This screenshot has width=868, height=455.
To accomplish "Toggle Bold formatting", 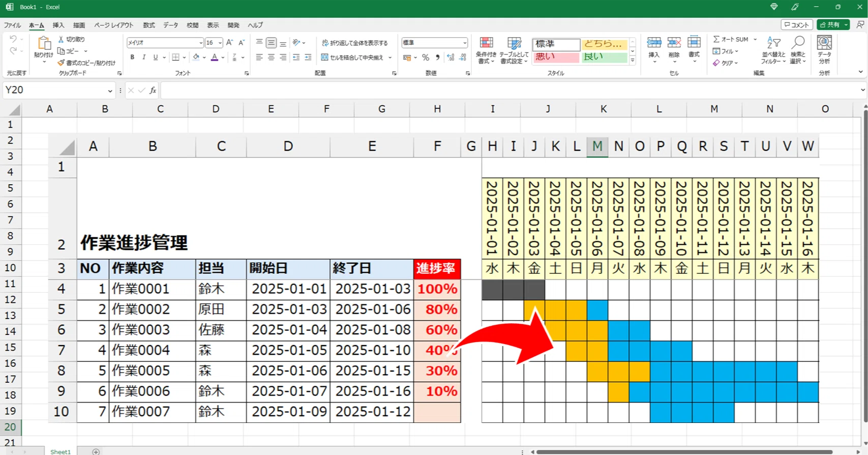I will click(132, 58).
